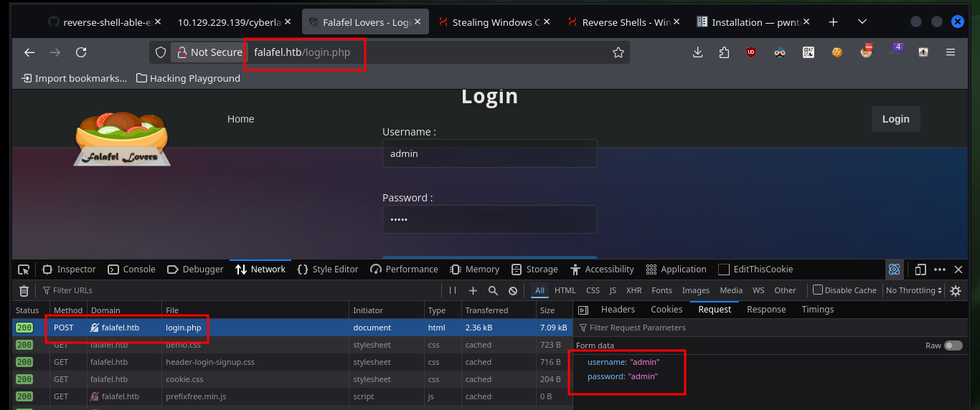Open the Storage panel tab
Viewport: 980px width, 410px height.
pyautogui.click(x=534, y=270)
